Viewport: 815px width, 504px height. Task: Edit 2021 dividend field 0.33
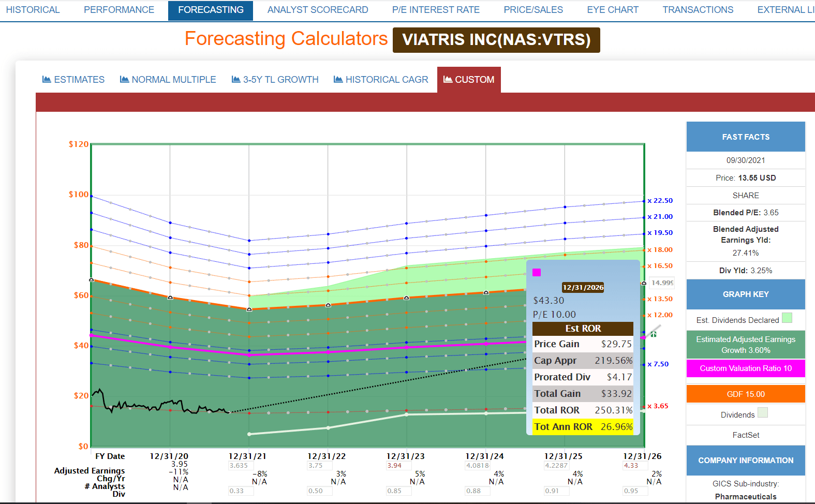pos(241,491)
